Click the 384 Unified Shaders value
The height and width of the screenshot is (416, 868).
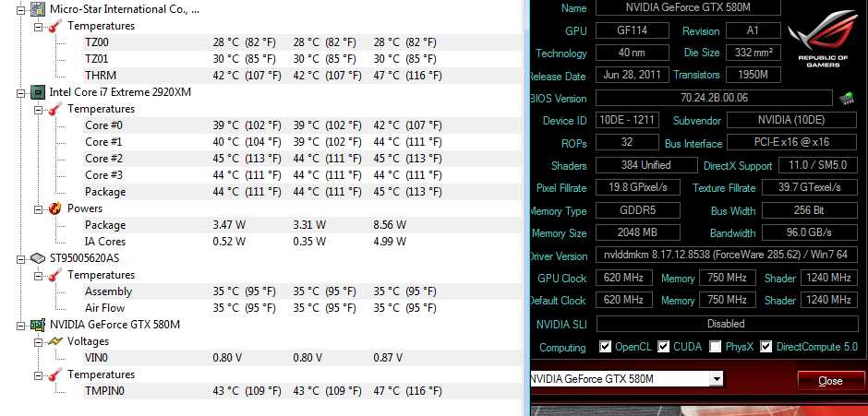(x=646, y=165)
